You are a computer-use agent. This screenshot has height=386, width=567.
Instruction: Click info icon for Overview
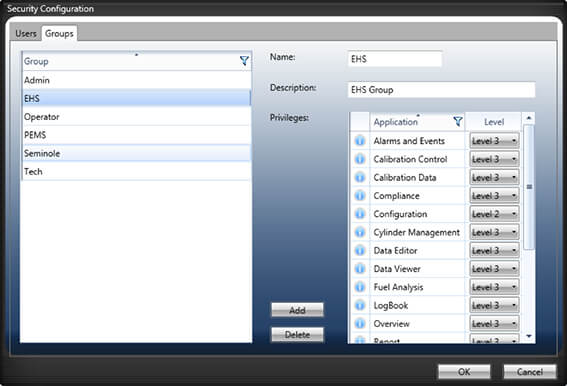point(360,323)
